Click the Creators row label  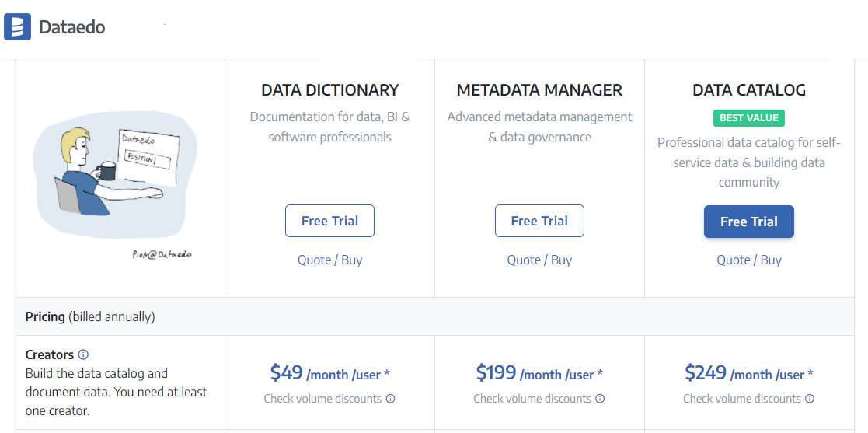tap(50, 354)
